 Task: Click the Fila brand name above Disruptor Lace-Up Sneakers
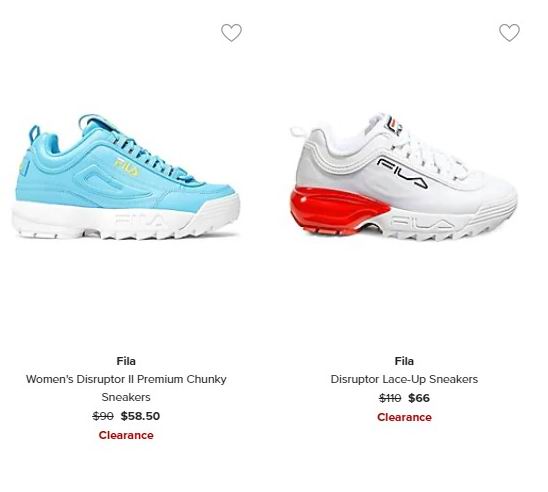404,361
